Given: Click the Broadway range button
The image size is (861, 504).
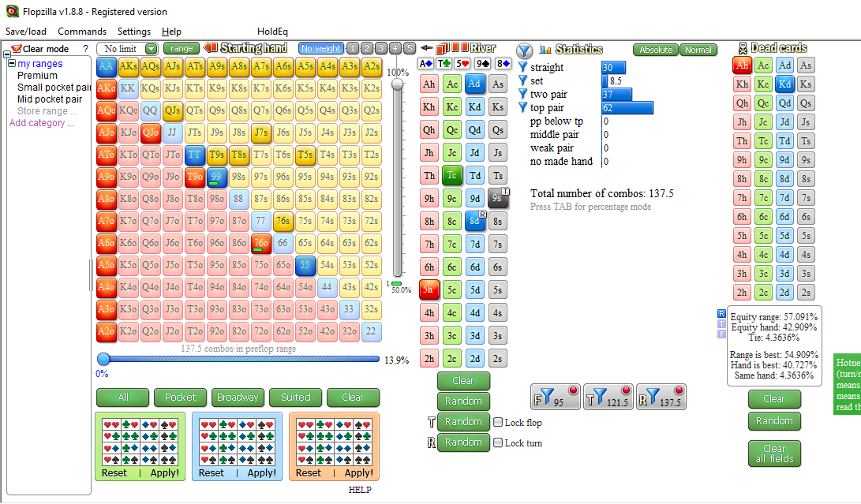Looking at the screenshot, I should coord(238,398).
